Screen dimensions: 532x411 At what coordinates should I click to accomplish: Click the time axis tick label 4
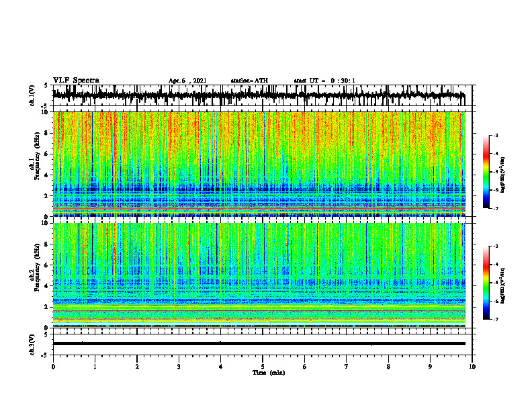(221, 367)
